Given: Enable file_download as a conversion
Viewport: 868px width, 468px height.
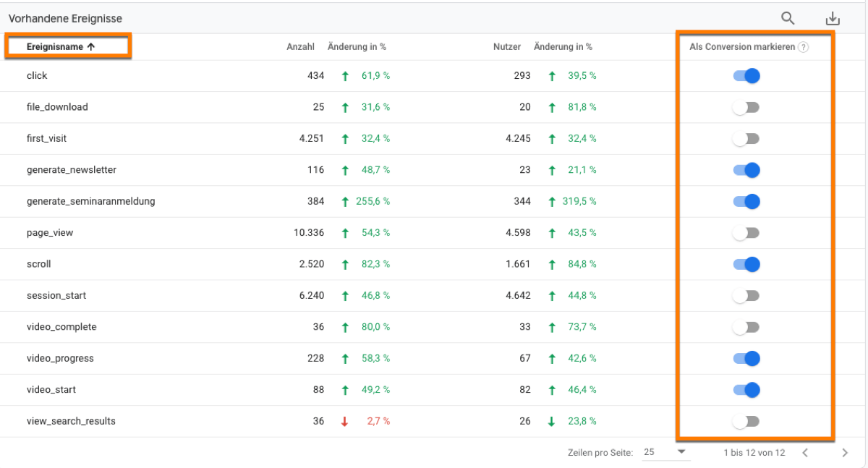Looking at the screenshot, I should 746,107.
